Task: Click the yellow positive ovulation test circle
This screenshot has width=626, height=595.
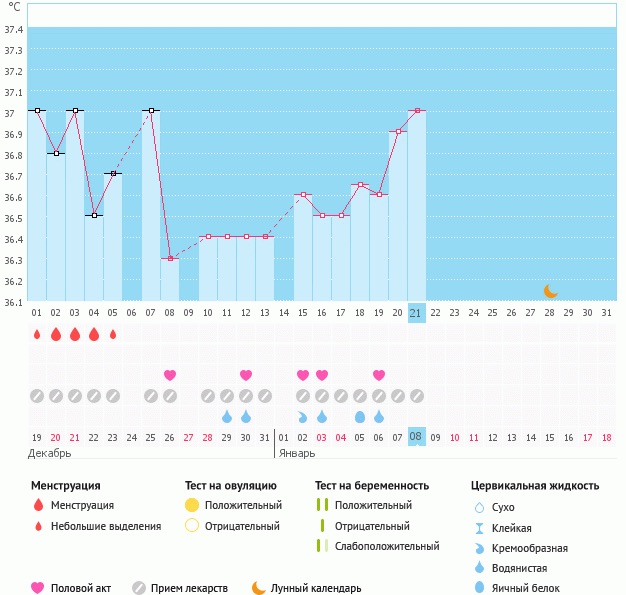Action: pos(192,506)
